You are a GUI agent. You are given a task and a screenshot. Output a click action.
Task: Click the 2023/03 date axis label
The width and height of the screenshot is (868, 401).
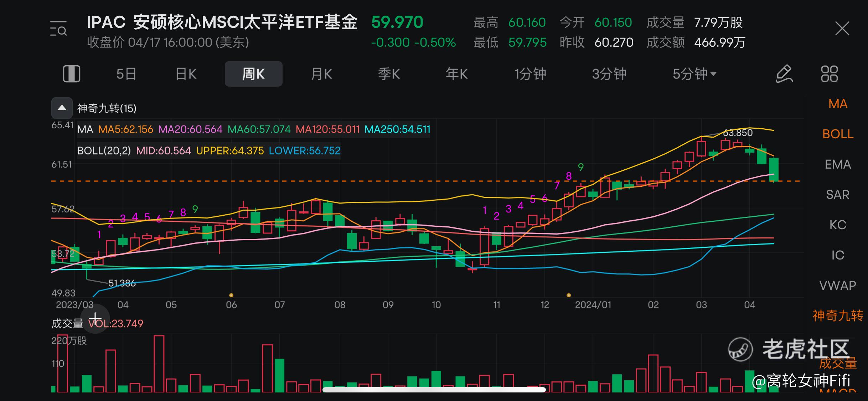[x=74, y=305]
